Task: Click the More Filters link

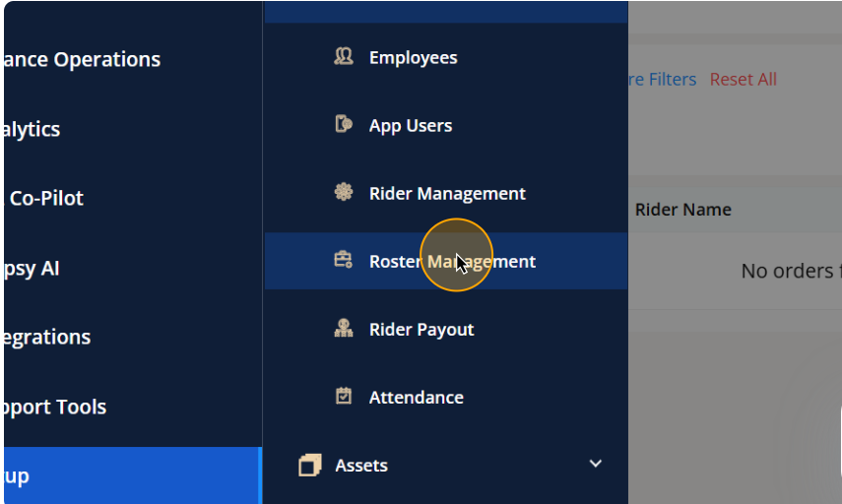Action: (x=662, y=80)
